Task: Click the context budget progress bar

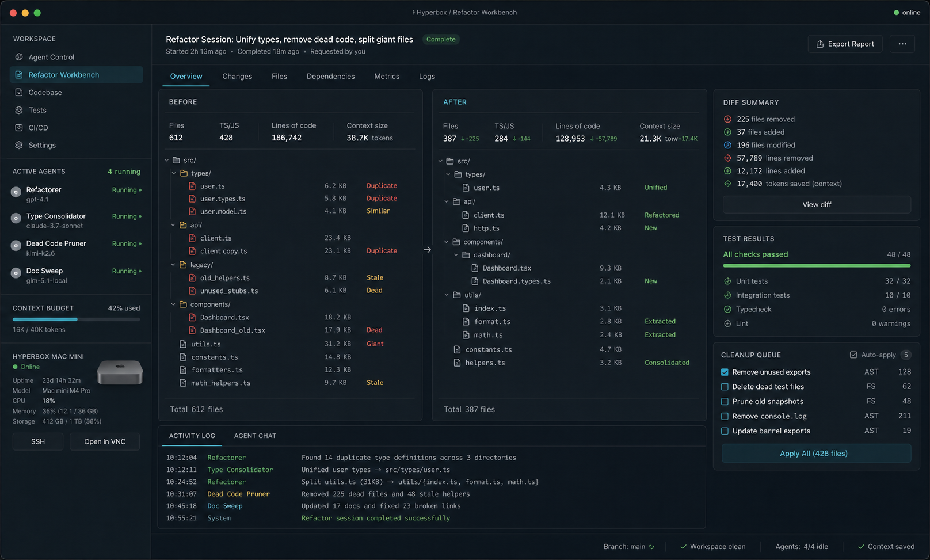Action: tap(76, 319)
